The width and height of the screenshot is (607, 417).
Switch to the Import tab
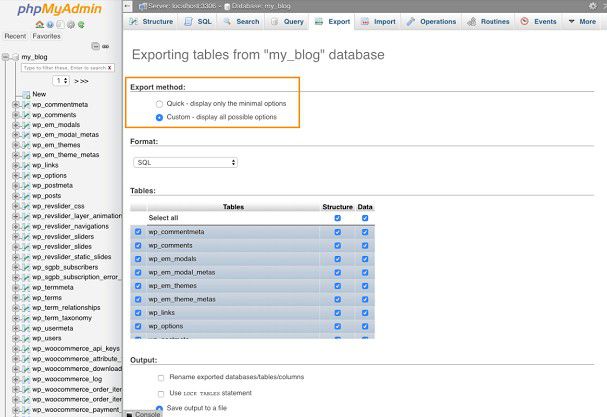tap(378, 22)
